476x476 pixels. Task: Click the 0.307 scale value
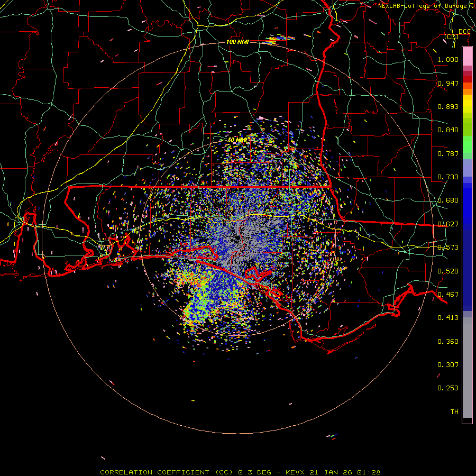448,364
